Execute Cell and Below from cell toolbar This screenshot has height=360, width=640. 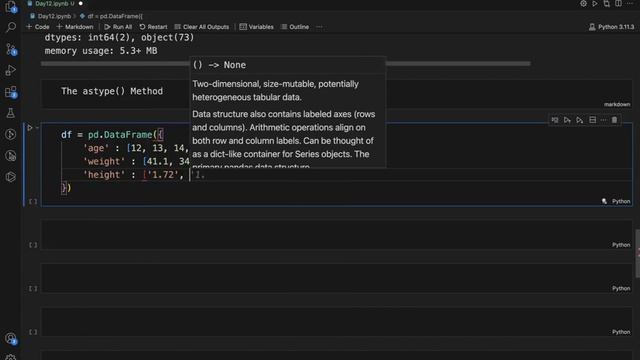coord(580,120)
